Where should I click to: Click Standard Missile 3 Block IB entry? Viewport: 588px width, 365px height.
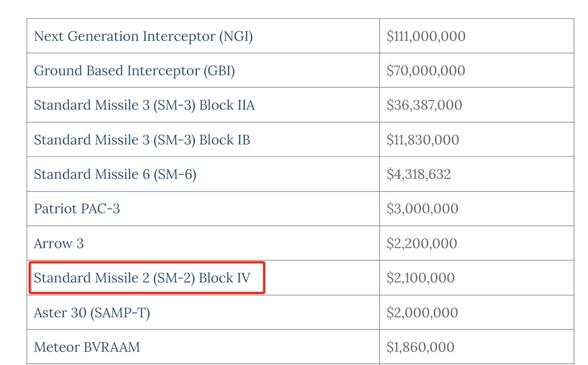coord(142,140)
